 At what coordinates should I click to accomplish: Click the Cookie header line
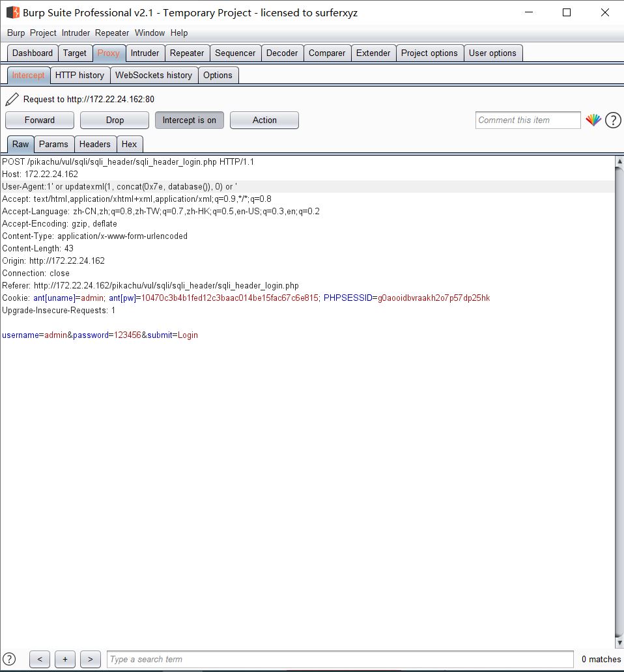tap(246, 298)
